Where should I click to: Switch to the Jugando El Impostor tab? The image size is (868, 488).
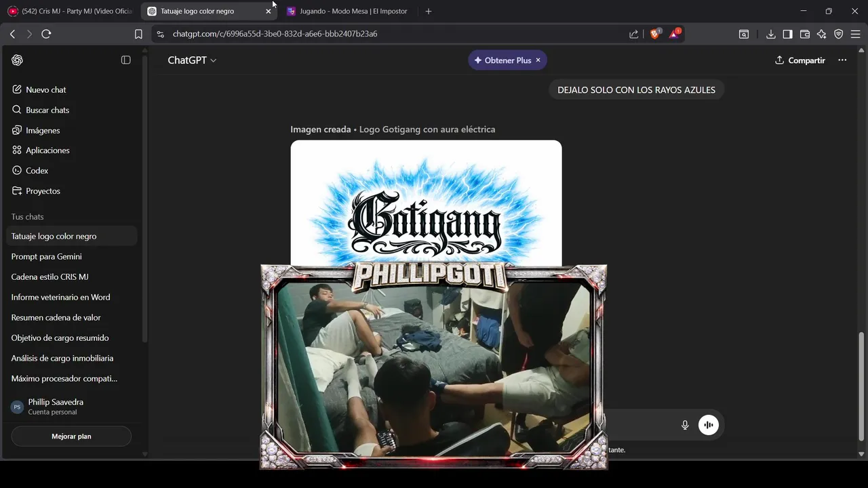coord(347,12)
